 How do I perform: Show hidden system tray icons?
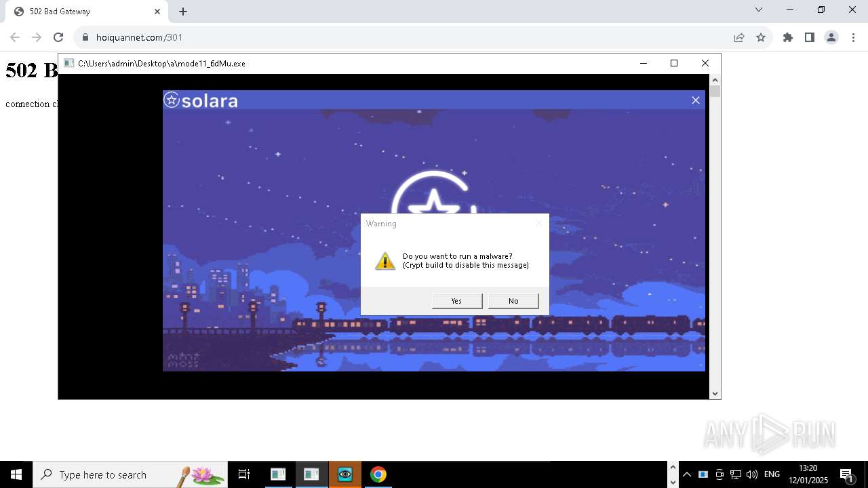coord(687,474)
